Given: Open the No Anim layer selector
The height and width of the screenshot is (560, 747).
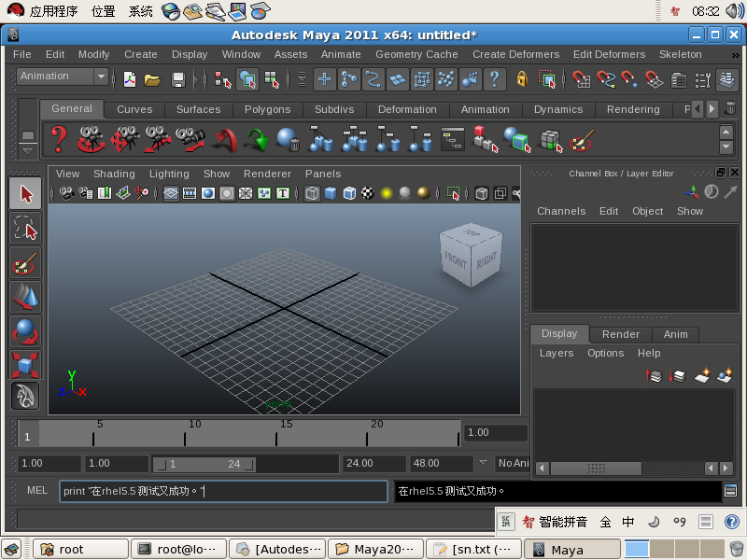Looking at the screenshot, I should coord(513,463).
